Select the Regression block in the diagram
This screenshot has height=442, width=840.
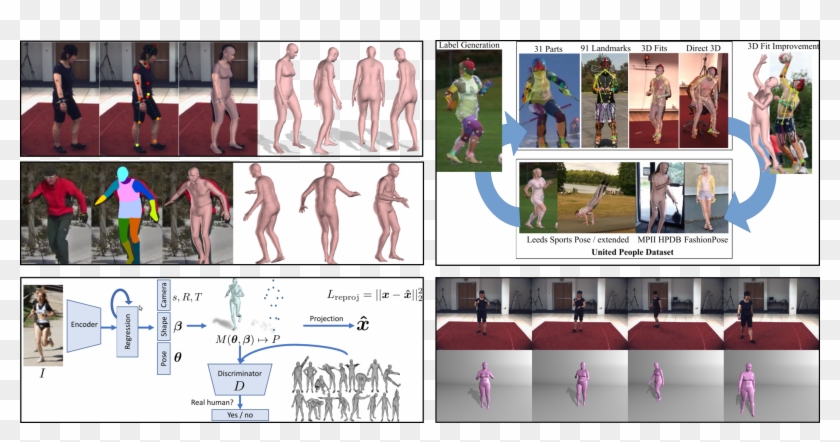pos(127,332)
